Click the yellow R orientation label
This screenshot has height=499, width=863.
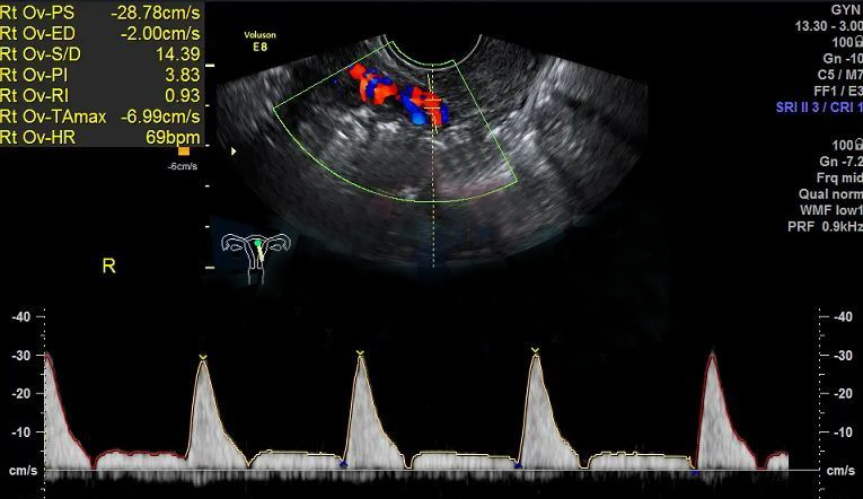109,266
